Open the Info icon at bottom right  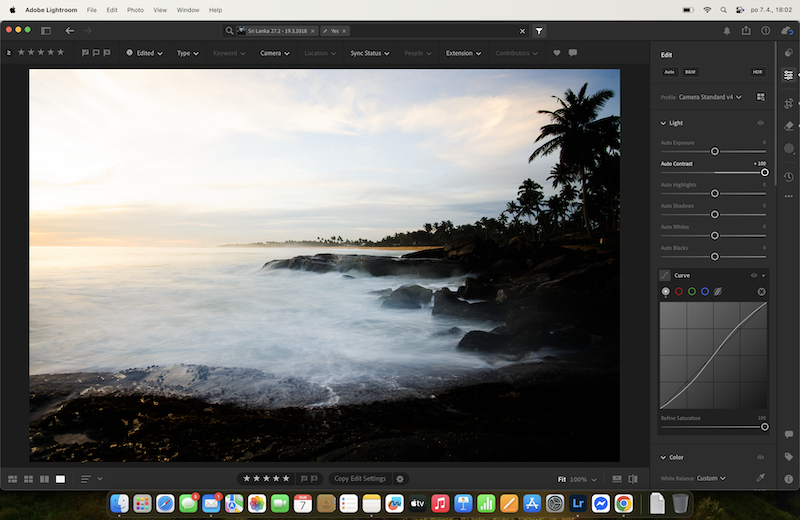coord(789,479)
